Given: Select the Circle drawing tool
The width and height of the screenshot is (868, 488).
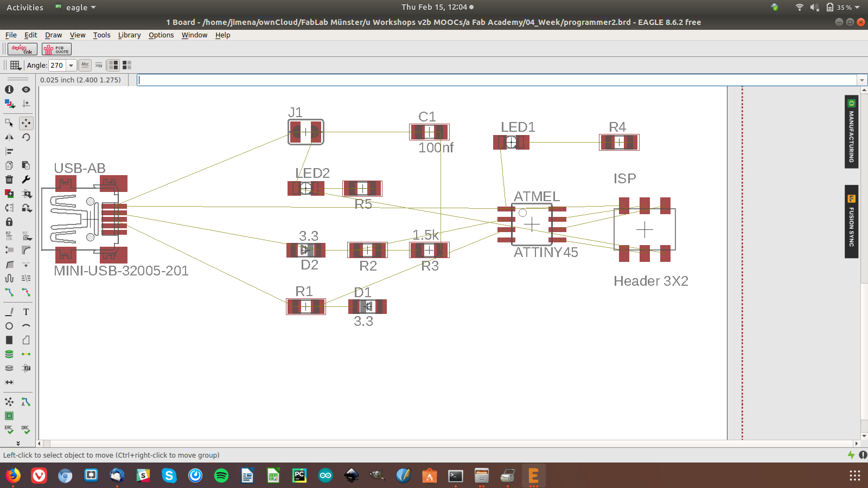Looking at the screenshot, I should tap(9, 326).
